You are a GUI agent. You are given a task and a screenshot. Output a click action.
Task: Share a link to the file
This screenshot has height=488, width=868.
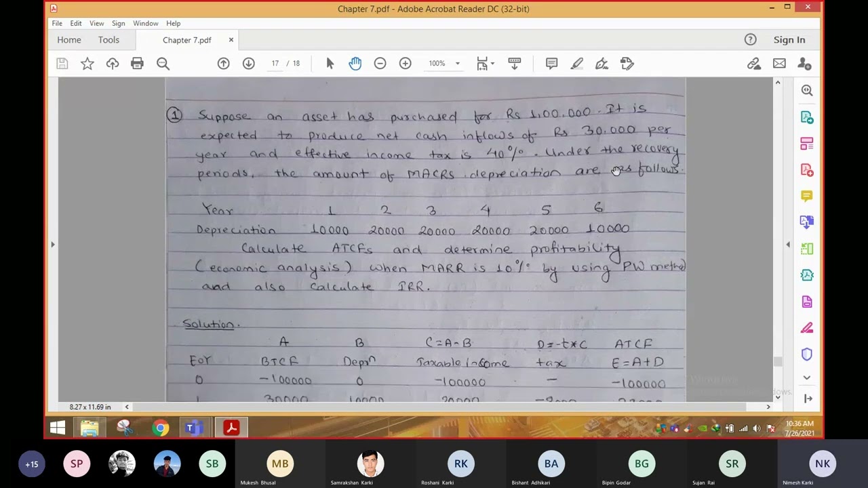pos(754,64)
